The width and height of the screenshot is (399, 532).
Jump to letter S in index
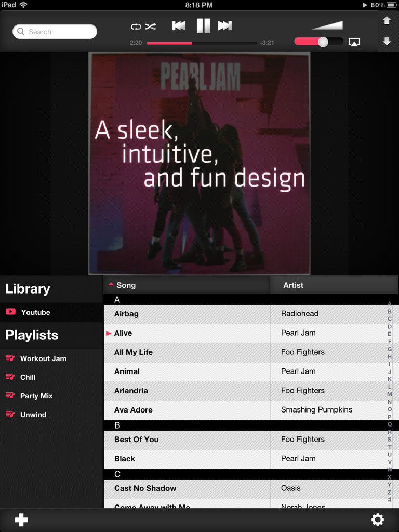[x=390, y=440]
